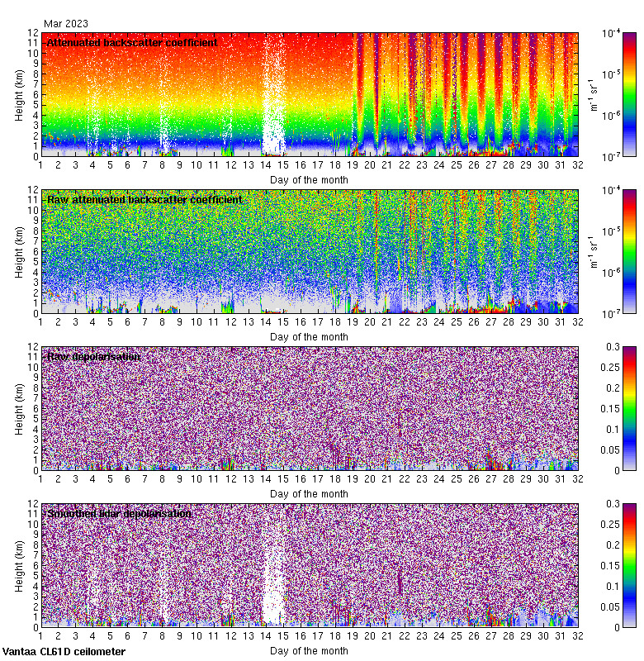Click the 'm⁻¹ sr⁻¹' unit label beside the attenuated backscatter colorbar
Screen dimensions: 644x661
(593, 95)
